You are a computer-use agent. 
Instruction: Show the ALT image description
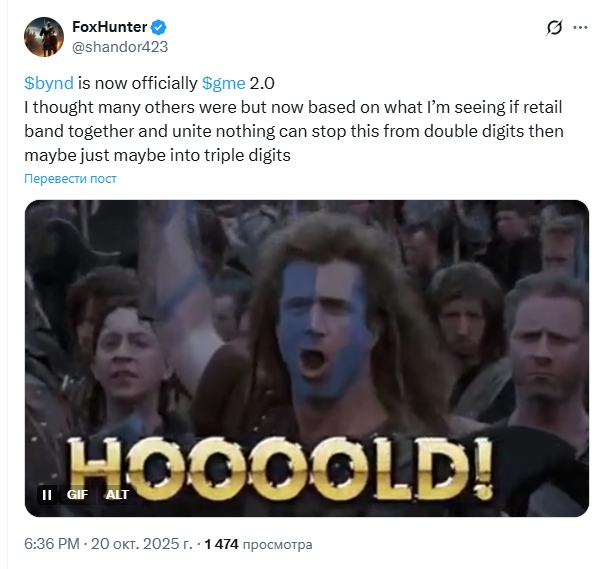[117, 494]
